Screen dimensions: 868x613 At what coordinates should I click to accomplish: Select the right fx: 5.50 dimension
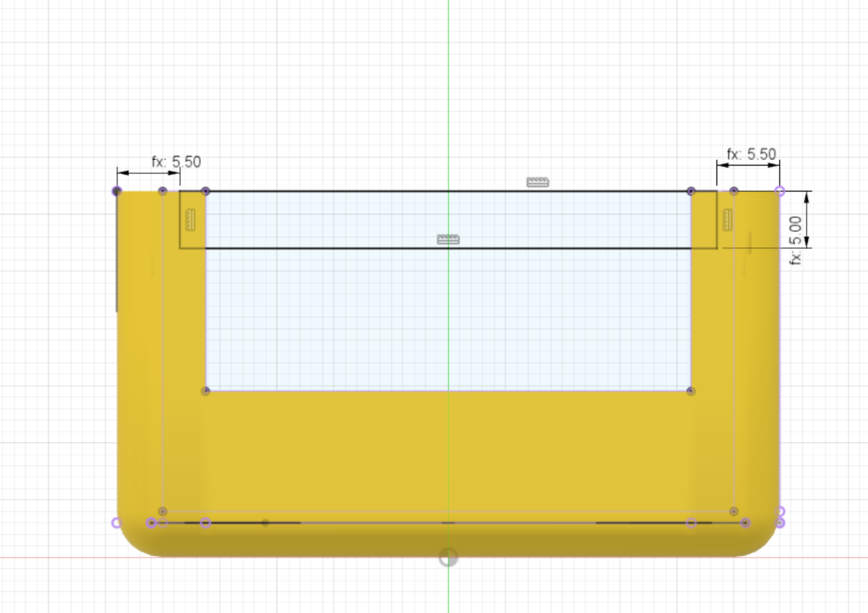coord(751,154)
